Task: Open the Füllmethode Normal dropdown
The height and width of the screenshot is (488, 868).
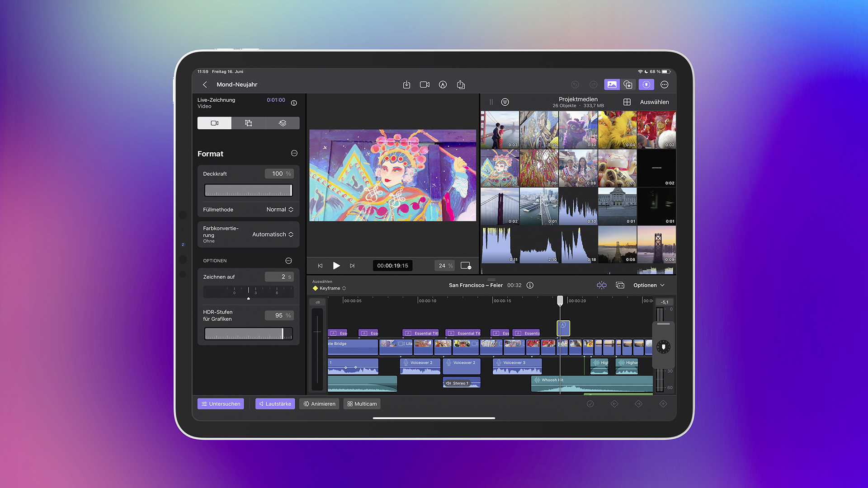Action: (279, 210)
